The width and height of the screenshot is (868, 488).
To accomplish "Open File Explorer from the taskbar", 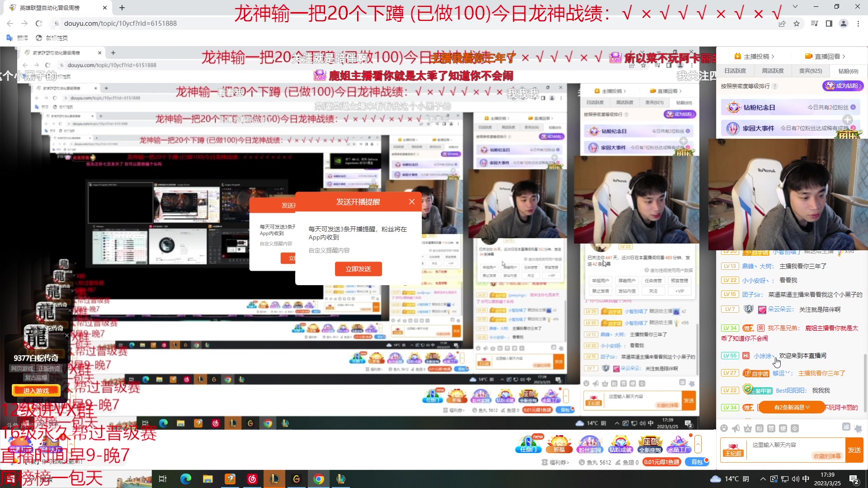I will tap(208, 479).
